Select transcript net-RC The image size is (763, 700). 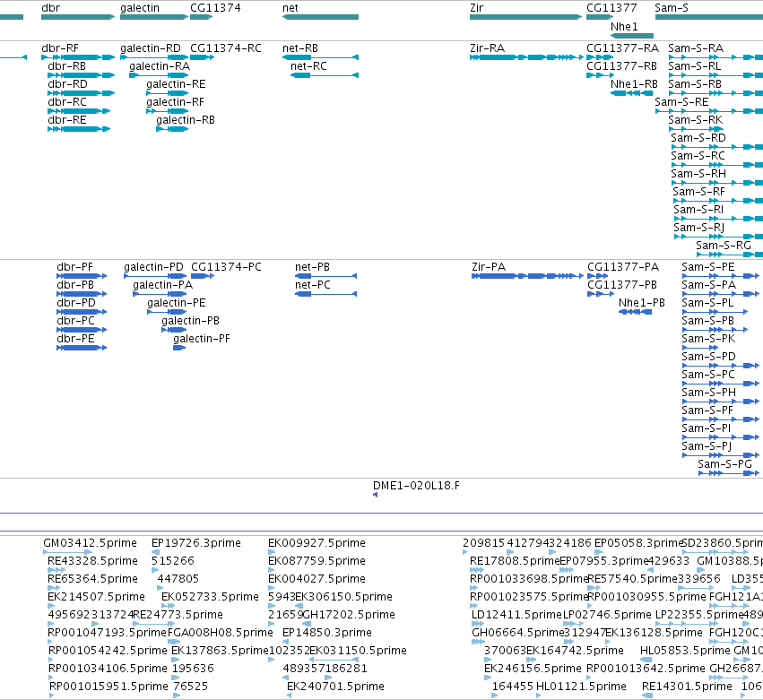325,75
